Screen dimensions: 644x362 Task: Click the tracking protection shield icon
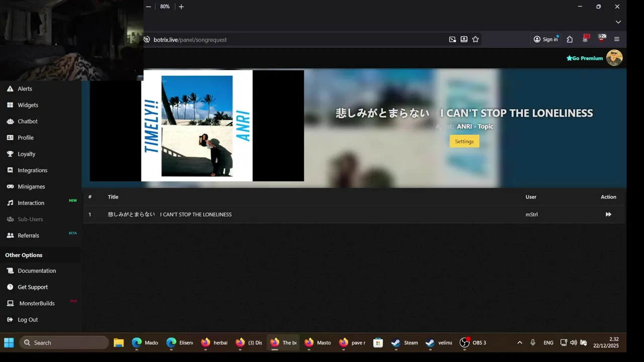click(147, 40)
